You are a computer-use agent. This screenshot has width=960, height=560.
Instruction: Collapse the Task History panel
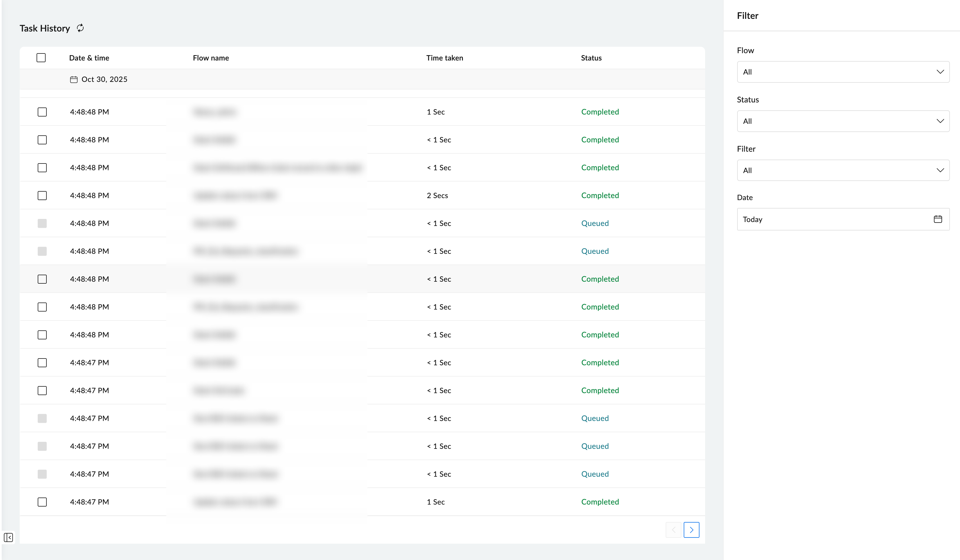coord(8,537)
